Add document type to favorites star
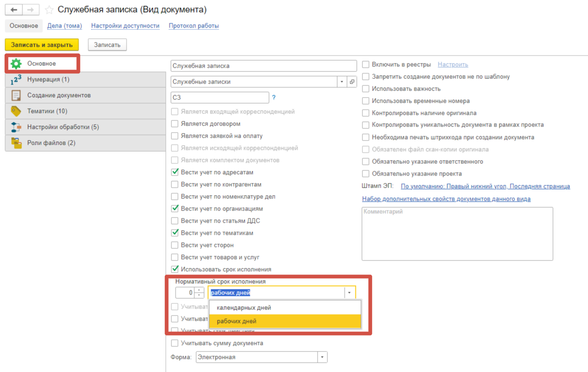Image resolution: width=588 pixels, height=372 pixels. point(49,10)
